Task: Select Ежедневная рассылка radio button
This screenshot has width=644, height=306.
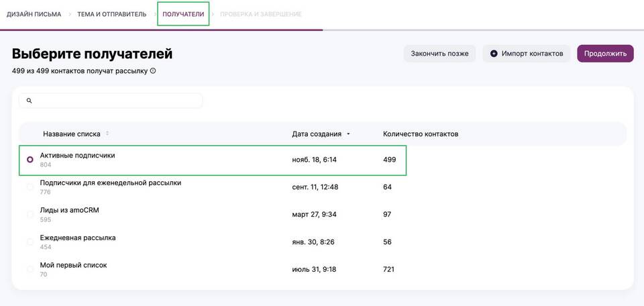Action: tap(30, 242)
